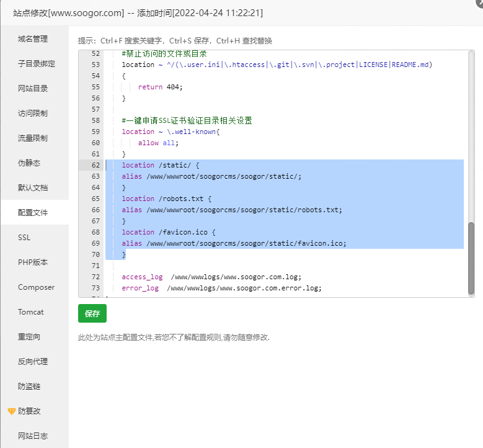Screen dimensions: 483x448
Task: Switch to the 网站目录 tab
Action: coord(33,89)
